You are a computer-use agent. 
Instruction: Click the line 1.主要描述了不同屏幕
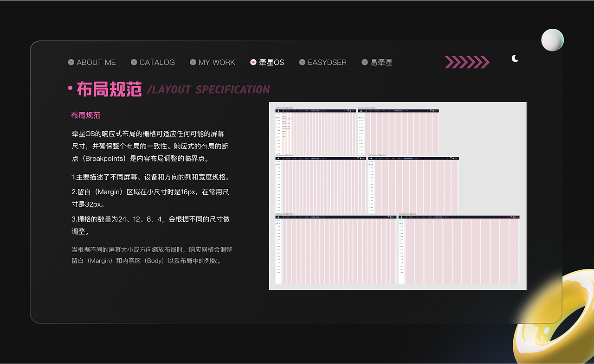coord(151,177)
